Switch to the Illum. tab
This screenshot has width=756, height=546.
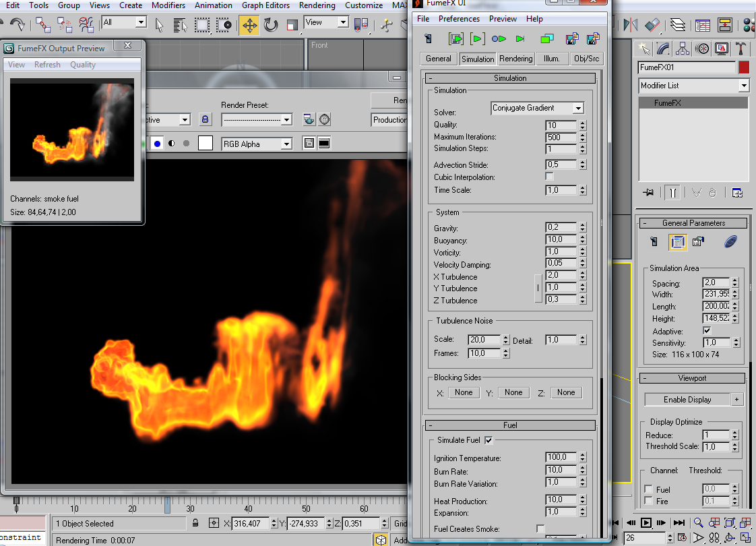pyautogui.click(x=552, y=59)
